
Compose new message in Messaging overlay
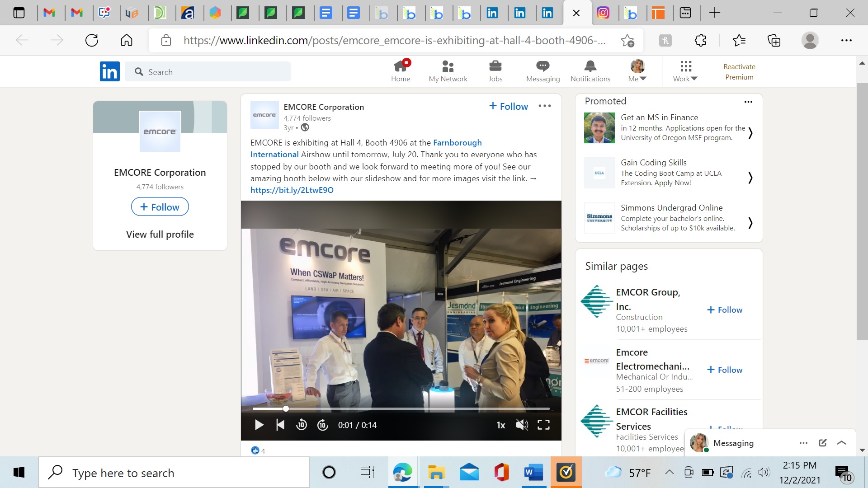click(x=823, y=443)
